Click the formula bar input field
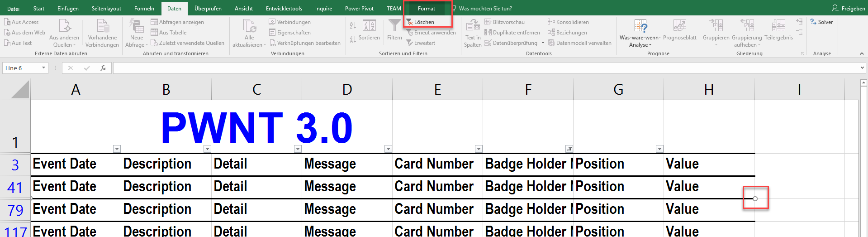 [484, 68]
